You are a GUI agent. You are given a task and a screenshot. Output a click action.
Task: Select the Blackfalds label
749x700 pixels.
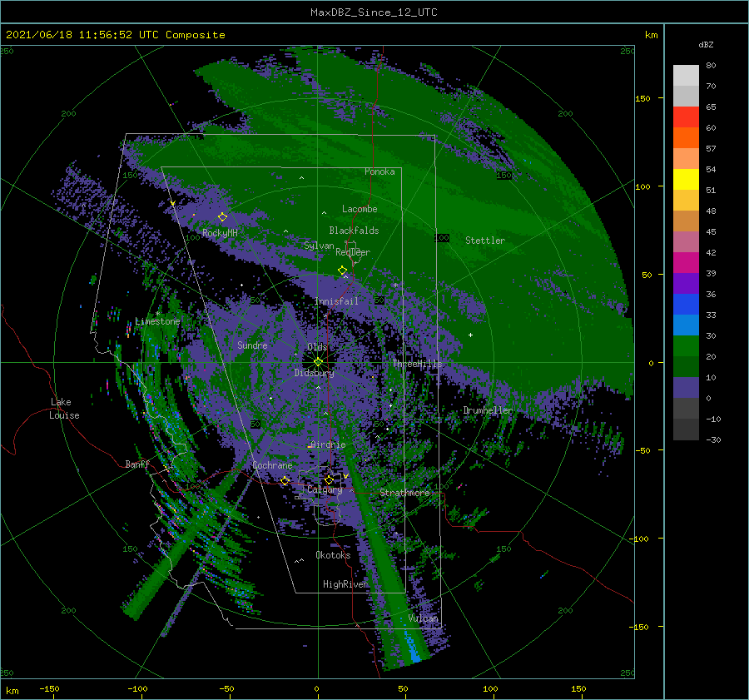354,231
